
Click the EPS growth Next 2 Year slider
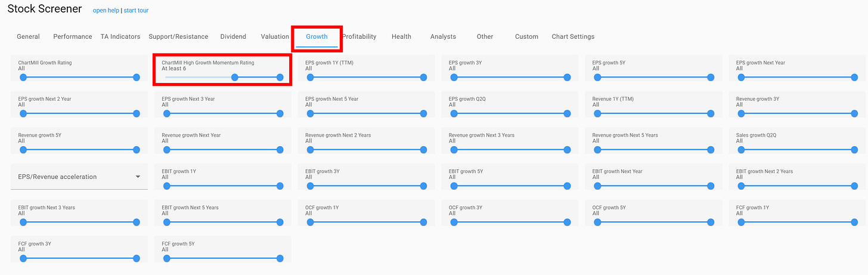pos(80,114)
